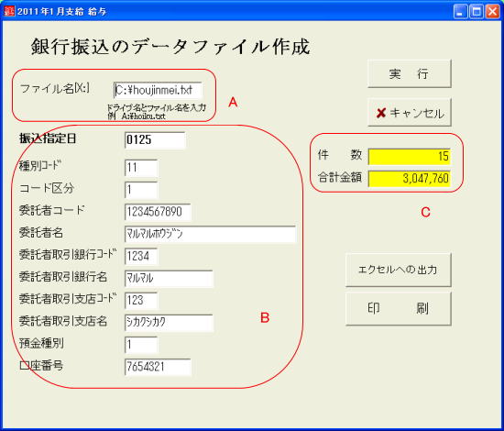Focus the 委託者取引支店名 field
Image resolution: width=504 pixels, height=431 pixels.
(x=169, y=323)
